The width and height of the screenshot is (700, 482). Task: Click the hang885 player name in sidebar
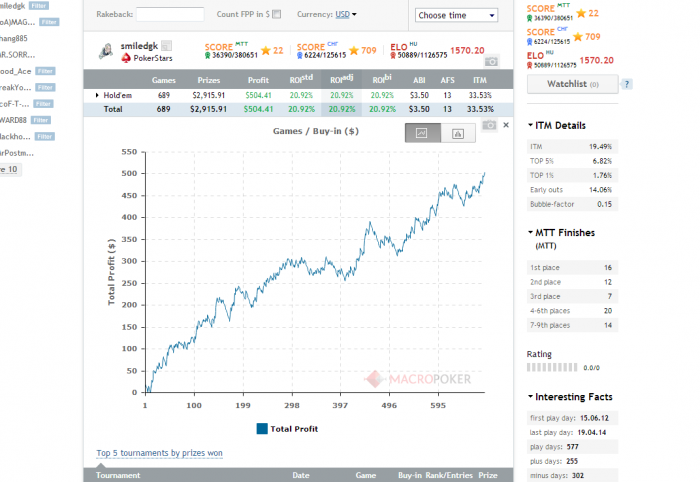(14, 38)
